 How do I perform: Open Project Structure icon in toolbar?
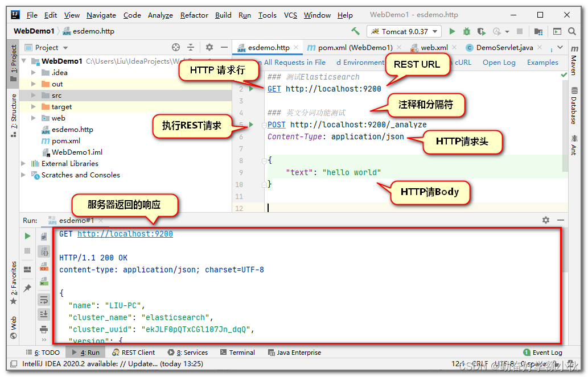[x=538, y=31]
